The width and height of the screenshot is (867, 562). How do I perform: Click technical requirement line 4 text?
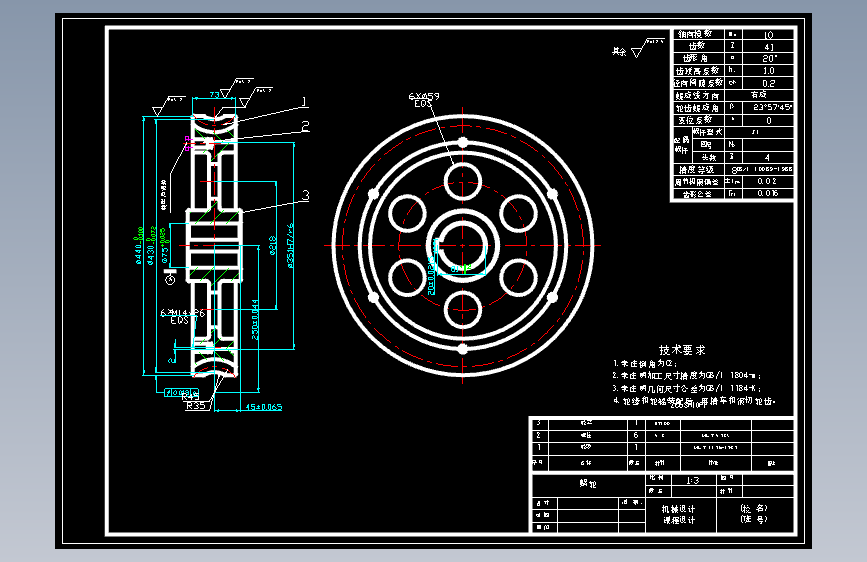(694, 401)
